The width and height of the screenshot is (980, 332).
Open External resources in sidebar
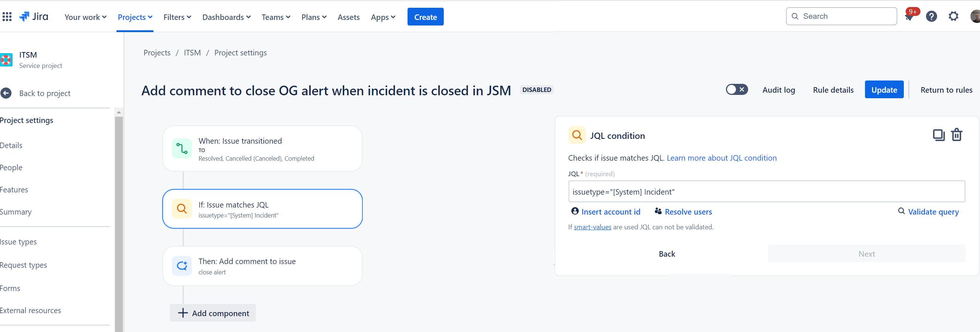(30, 310)
